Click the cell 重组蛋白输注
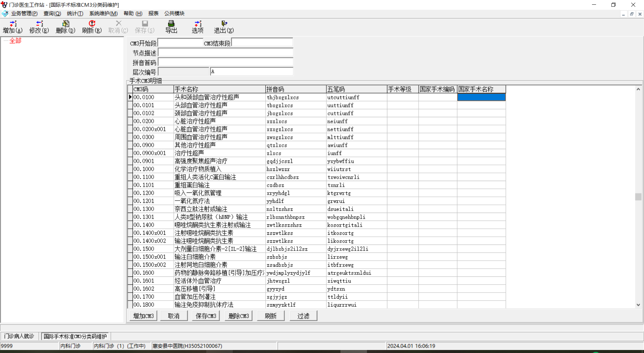Image resolution: width=644 pixels, height=353 pixels. coord(219,185)
